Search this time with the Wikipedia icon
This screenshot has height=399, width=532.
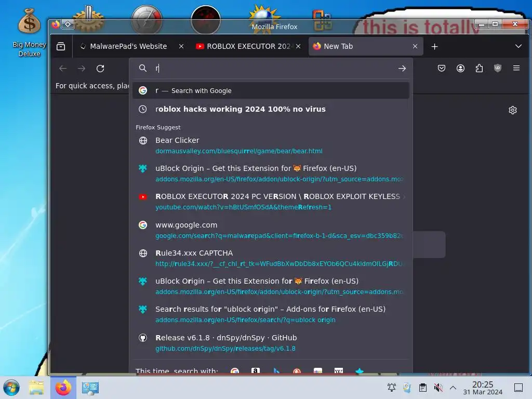339,371
